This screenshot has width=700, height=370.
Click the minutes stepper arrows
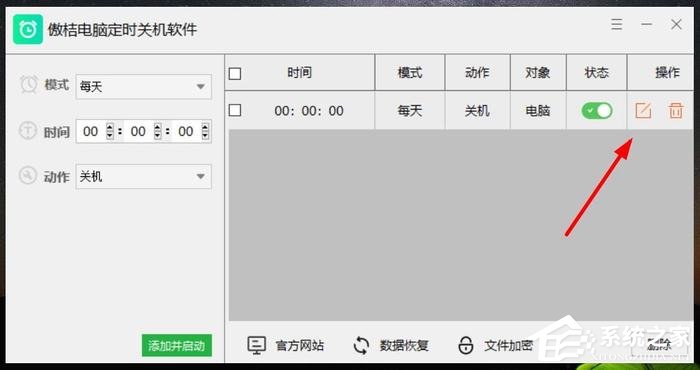pos(157,131)
